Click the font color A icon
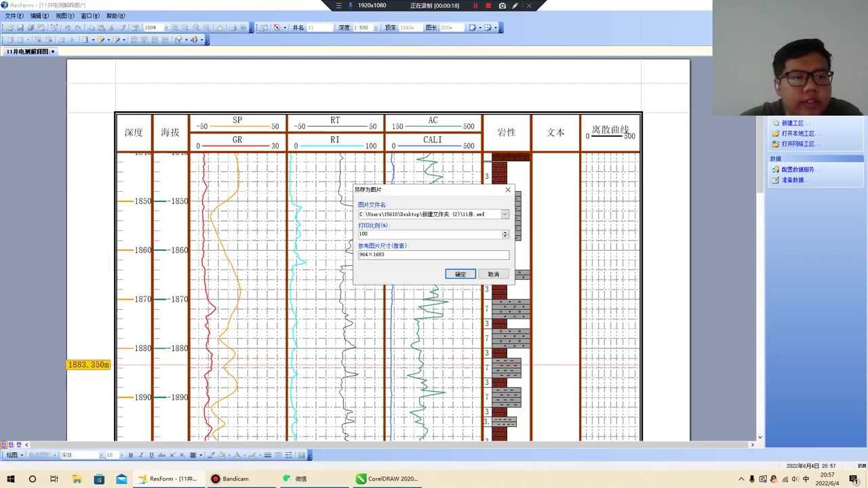The width and height of the screenshot is (868, 488). click(x=236, y=455)
